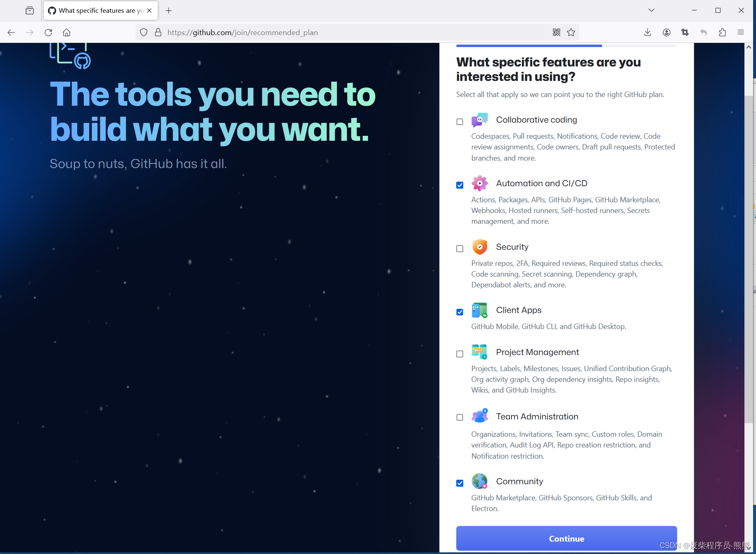Viewport: 756px width, 554px height.
Task: Click the Project Management icon
Action: (x=480, y=352)
